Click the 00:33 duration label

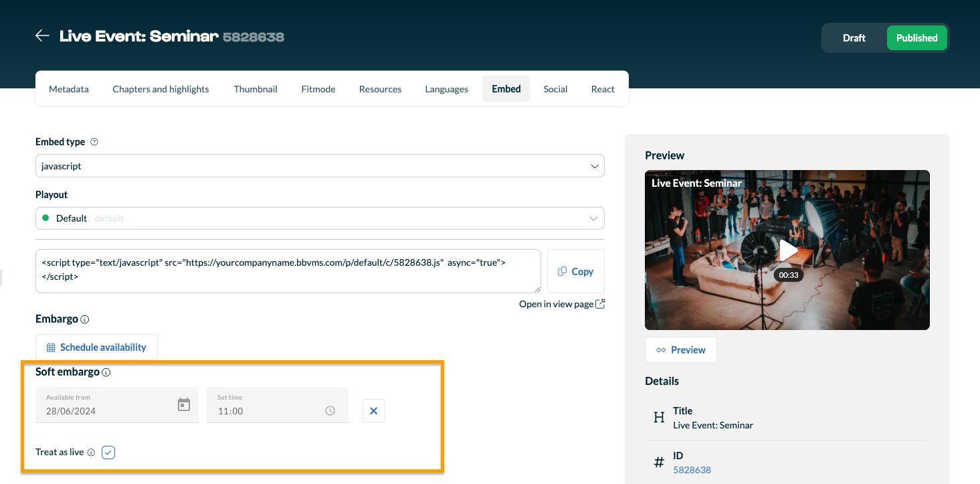(x=789, y=275)
